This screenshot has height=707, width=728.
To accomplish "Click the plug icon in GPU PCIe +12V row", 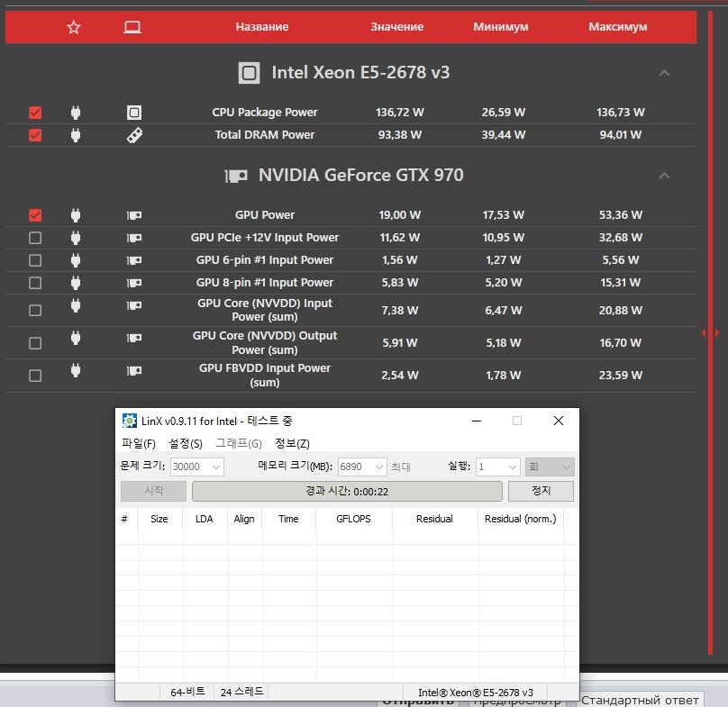I will point(75,238).
